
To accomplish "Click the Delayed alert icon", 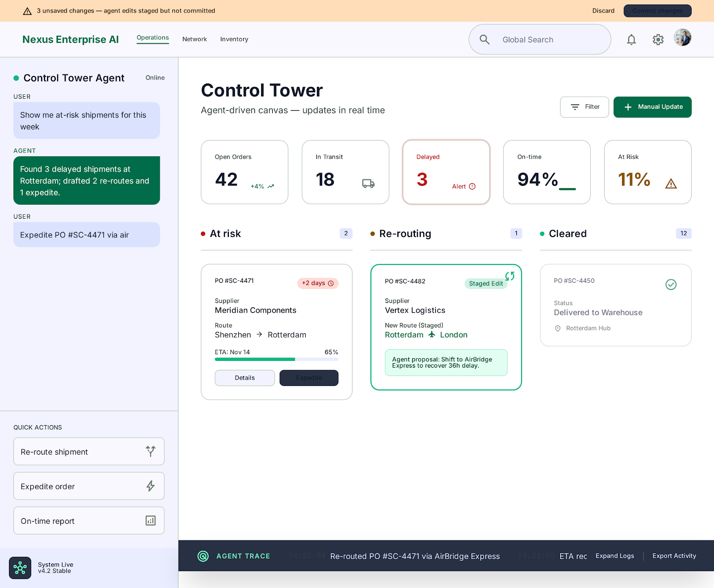I will [472, 186].
